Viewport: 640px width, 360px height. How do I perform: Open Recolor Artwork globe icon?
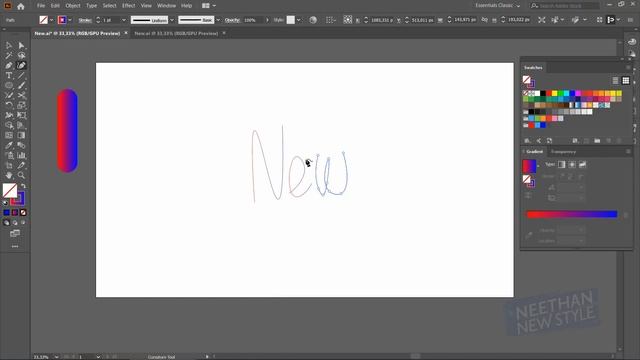[313, 20]
